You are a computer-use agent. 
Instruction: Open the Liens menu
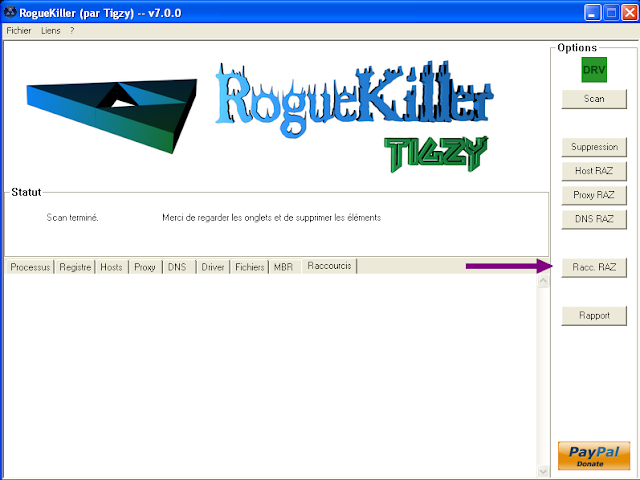pos(51,31)
